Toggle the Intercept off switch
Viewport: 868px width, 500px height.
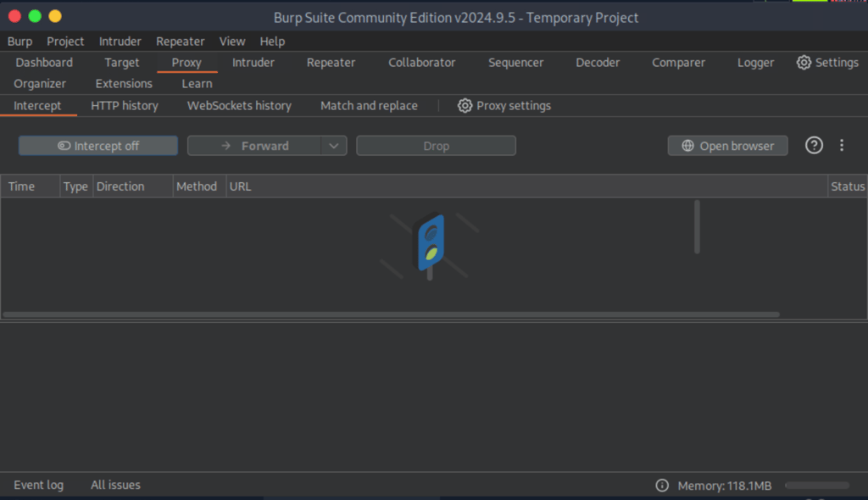coord(98,146)
